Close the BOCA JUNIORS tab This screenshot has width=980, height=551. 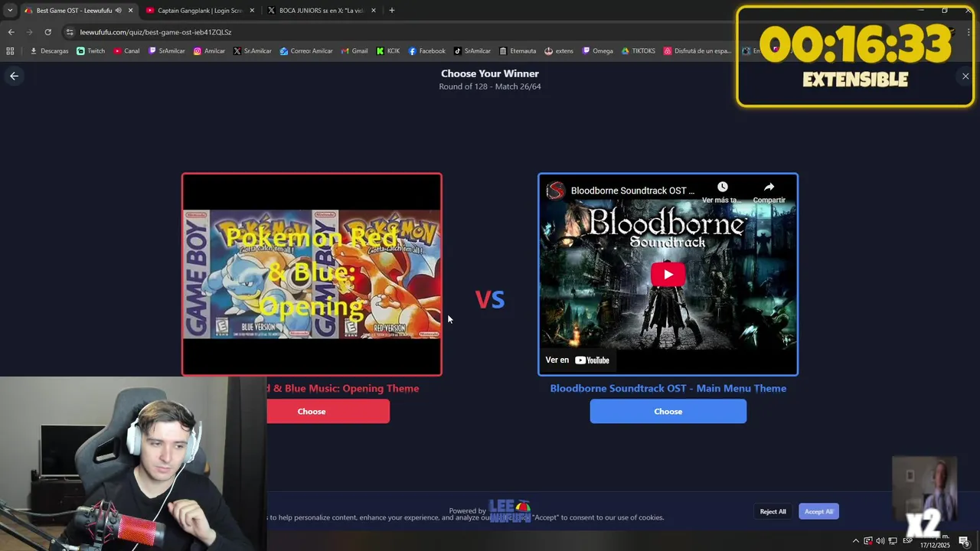tap(373, 11)
